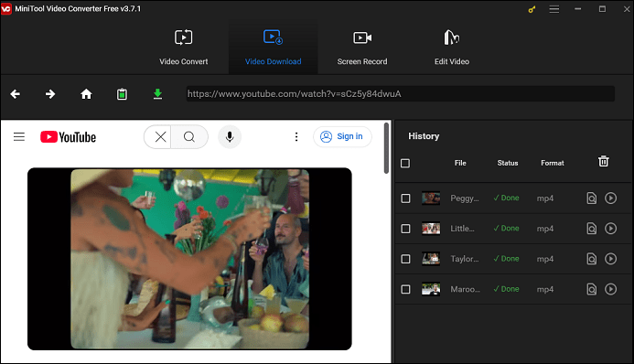634x364 pixels.
Task: Switch to the Screen Record tab
Action: click(x=362, y=48)
